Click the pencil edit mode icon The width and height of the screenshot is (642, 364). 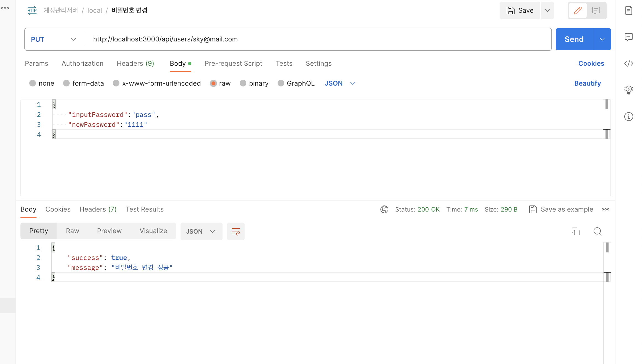[578, 10]
